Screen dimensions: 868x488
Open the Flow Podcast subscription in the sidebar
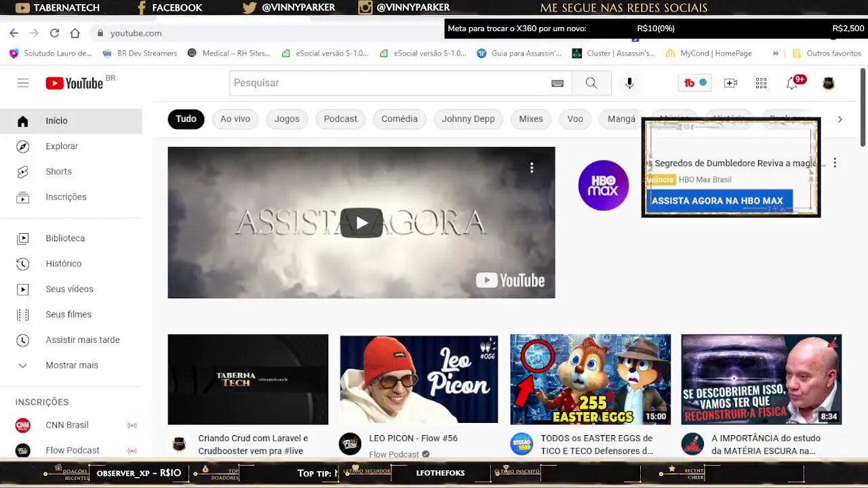coord(71,450)
